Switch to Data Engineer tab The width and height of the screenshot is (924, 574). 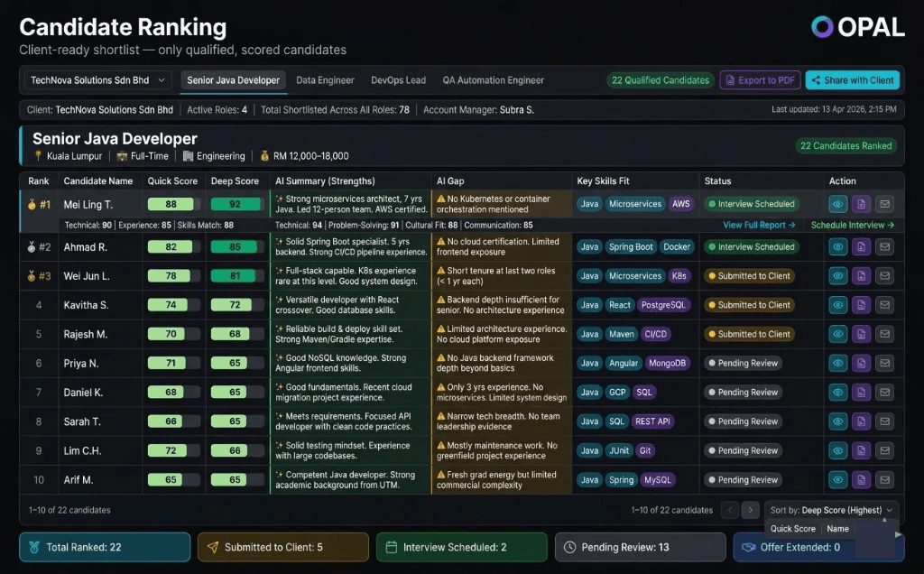point(325,80)
